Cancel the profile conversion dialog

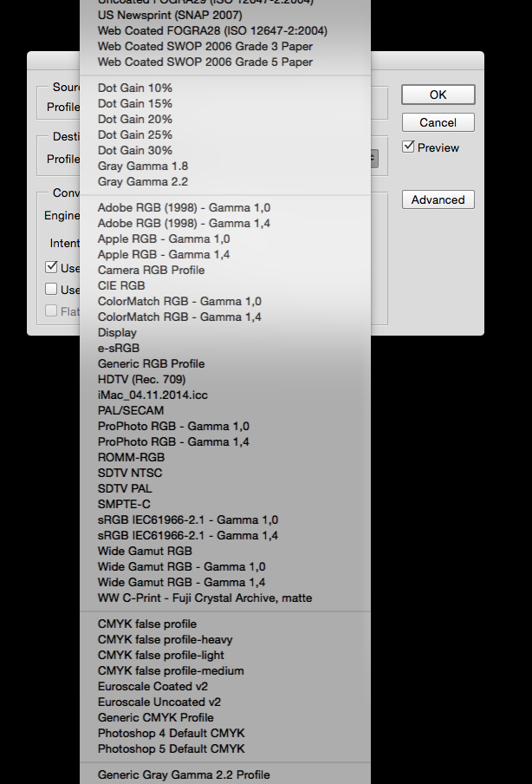pyautogui.click(x=438, y=122)
